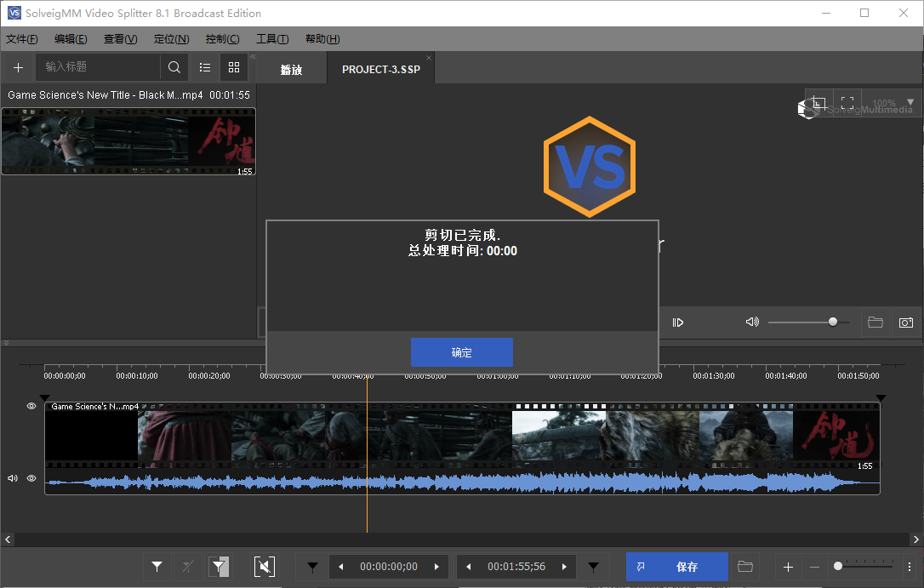Viewport: 924px width, 588px height.
Task: Toggle video track visibility eye
Action: click(x=31, y=407)
